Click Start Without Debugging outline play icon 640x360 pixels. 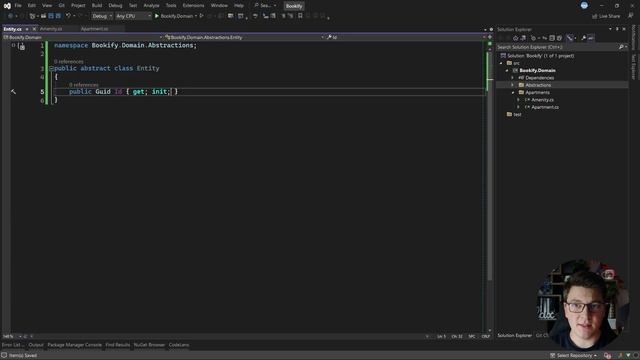[x=201, y=16]
